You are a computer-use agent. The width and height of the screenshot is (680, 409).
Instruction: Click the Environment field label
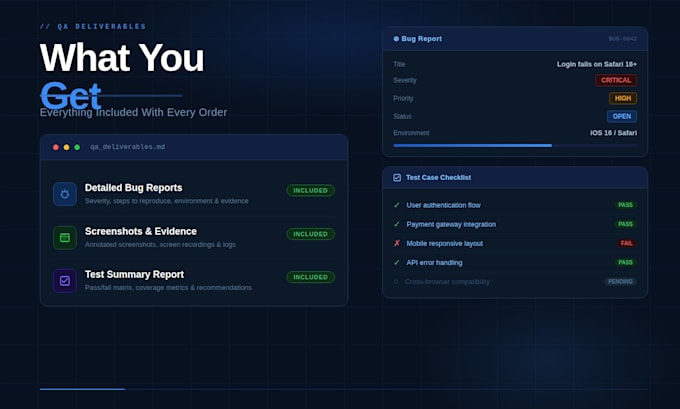[411, 133]
